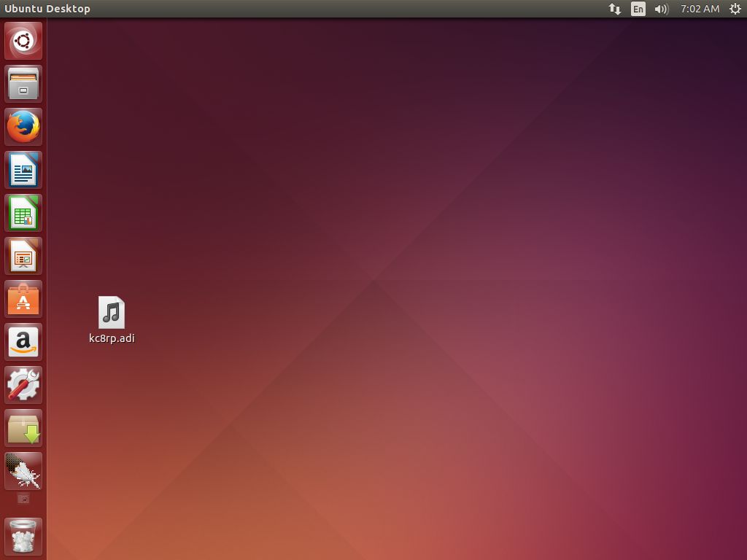Open the Amazon launcher icon
The image size is (747, 560).
tap(23, 342)
